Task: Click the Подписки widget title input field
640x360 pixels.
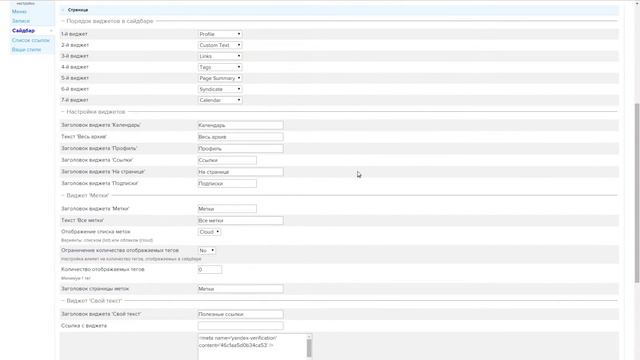Action: (x=227, y=184)
